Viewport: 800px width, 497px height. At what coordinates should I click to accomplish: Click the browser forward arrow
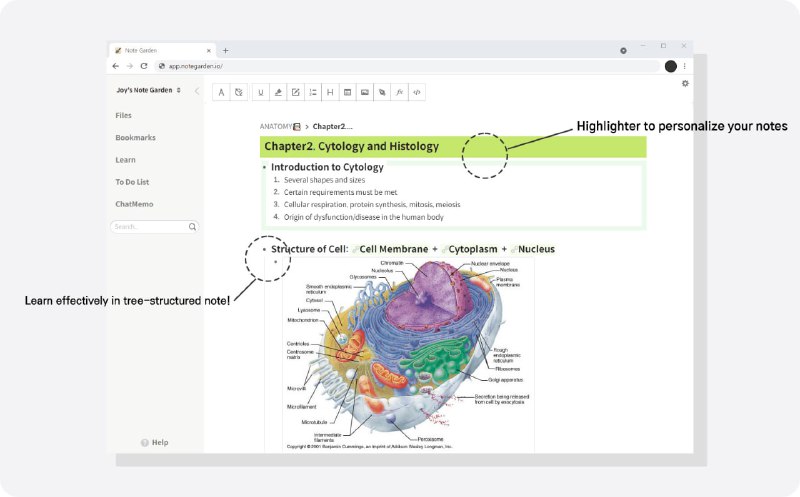[x=130, y=66]
